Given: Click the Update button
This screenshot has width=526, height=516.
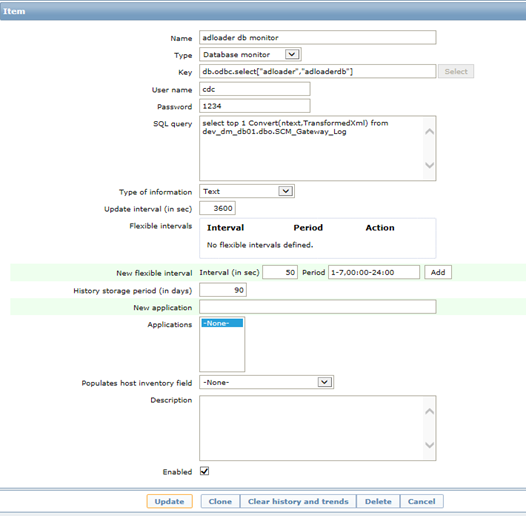Looking at the screenshot, I should pyautogui.click(x=169, y=501).
